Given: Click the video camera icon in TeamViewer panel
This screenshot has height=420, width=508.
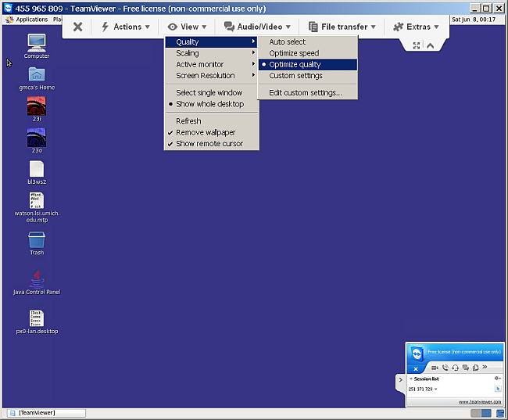Looking at the screenshot, I should 435,368.
